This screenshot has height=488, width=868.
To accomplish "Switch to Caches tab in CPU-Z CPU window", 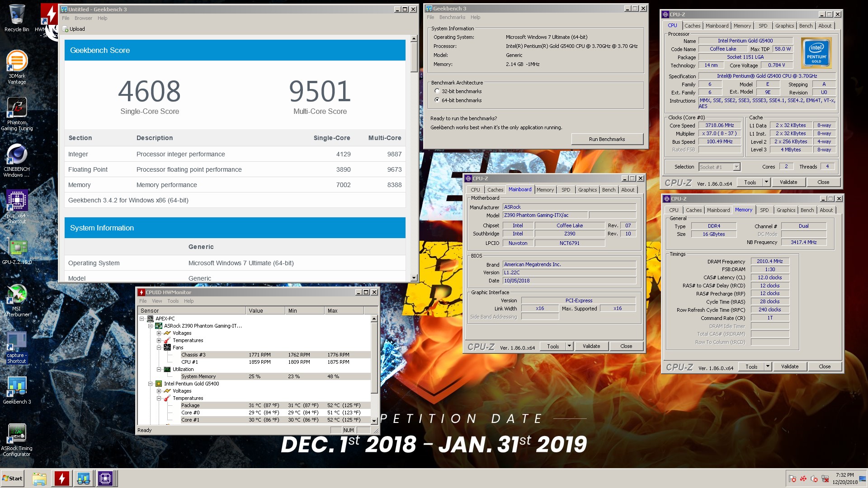I will point(692,26).
